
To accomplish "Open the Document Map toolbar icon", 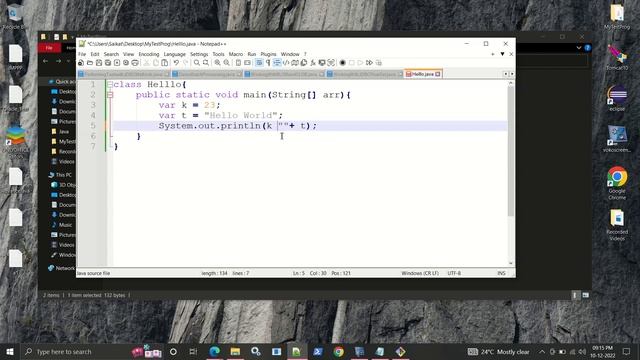I will [295, 63].
